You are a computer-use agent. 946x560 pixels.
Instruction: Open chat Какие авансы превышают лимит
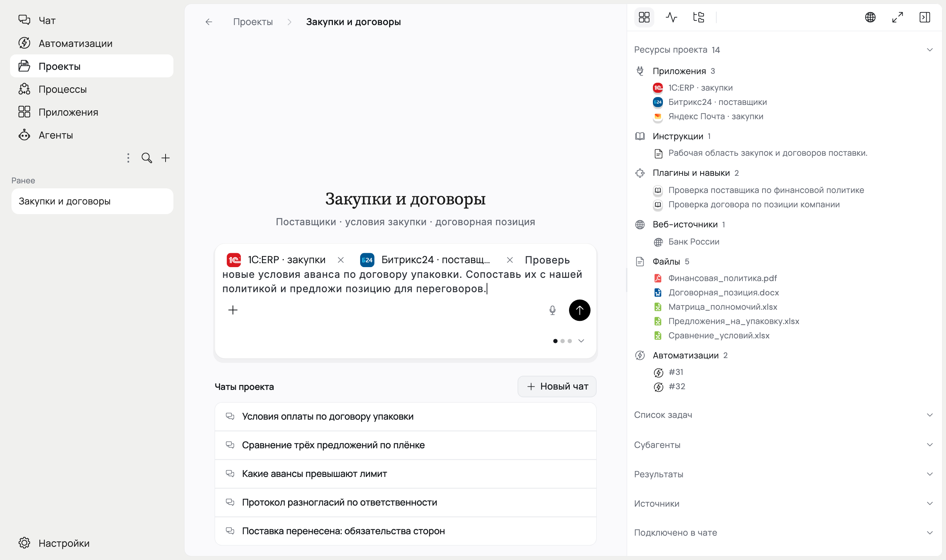[x=405, y=474]
